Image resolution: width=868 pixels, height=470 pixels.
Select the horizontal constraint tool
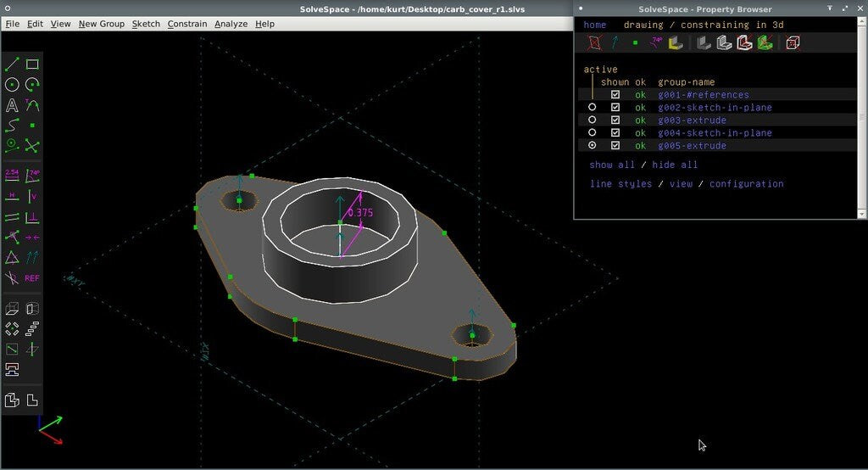[x=12, y=196]
